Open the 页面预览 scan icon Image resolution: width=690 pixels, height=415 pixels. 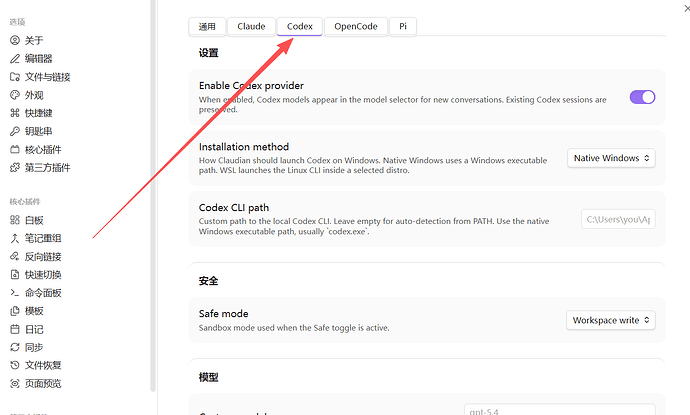tap(15, 384)
